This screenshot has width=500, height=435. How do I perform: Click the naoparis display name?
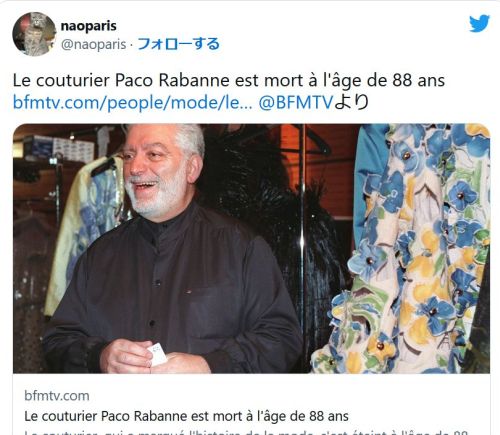click(88, 26)
